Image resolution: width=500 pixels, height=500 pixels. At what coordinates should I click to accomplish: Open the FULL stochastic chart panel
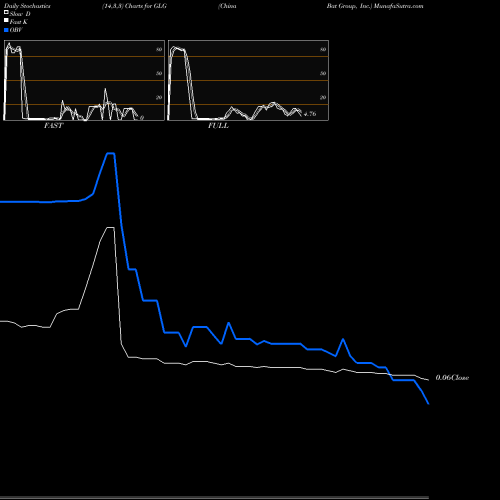248,80
